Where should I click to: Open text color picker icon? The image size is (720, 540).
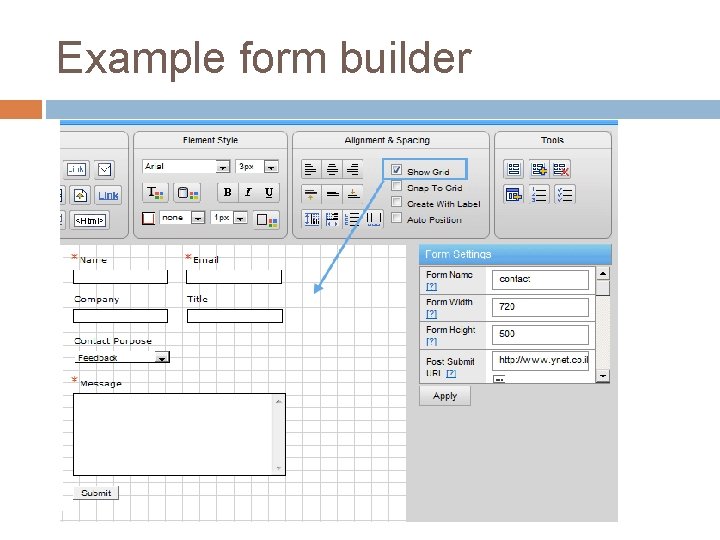pos(155,192)
